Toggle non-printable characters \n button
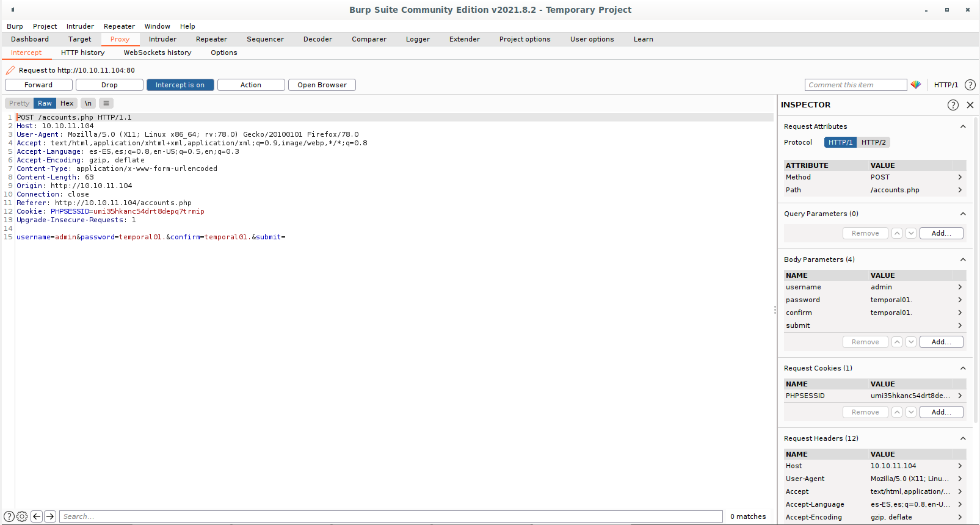Viewport: 980px width, 525px height. (88, 103)
